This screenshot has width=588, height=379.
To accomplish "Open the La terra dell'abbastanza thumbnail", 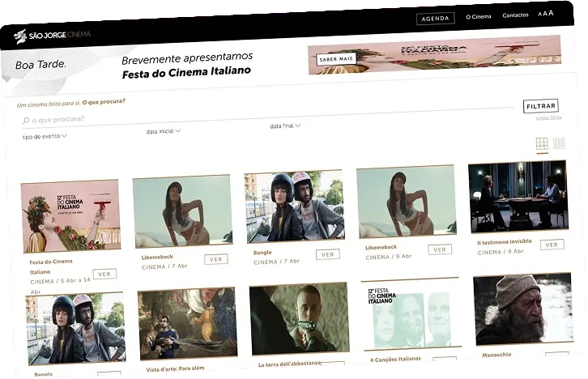I will click(299, 319).
